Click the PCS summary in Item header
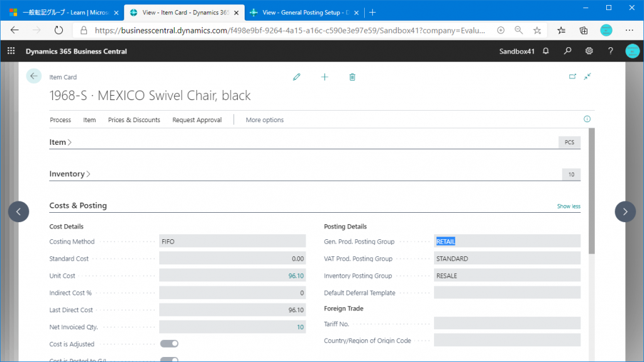Screen dimensions: 644x362 [x=569, y=142]
